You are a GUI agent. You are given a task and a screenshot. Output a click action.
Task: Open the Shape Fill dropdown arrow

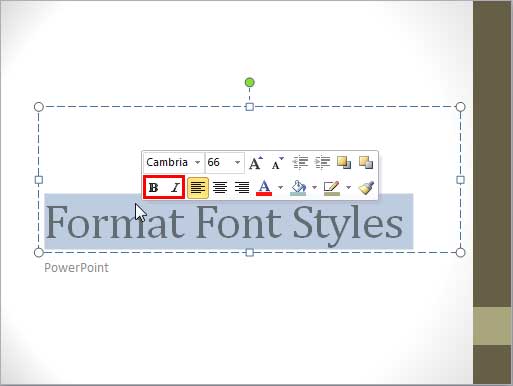[x=314, y=188]
